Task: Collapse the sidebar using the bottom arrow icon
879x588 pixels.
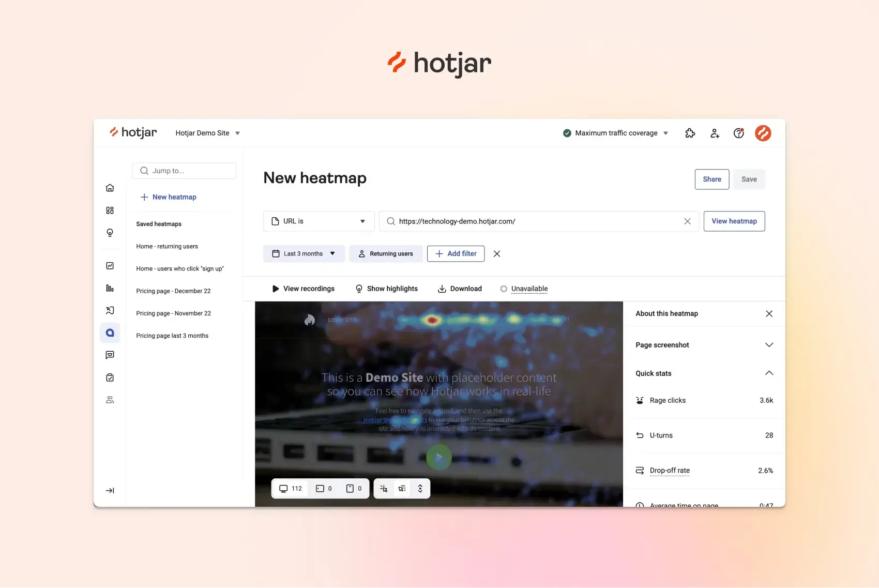Action: (110, 490)
